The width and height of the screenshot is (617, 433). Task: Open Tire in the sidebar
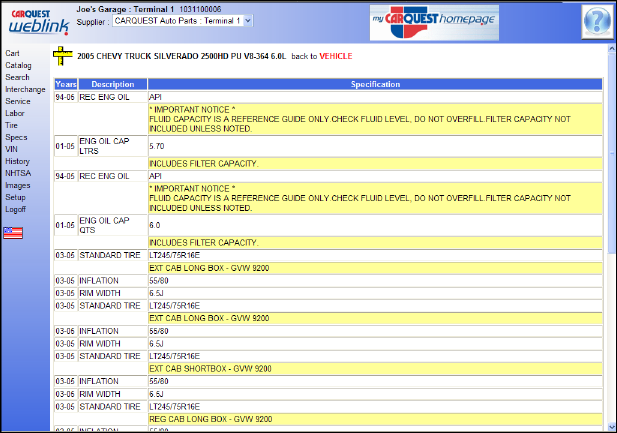pos(11,125)
